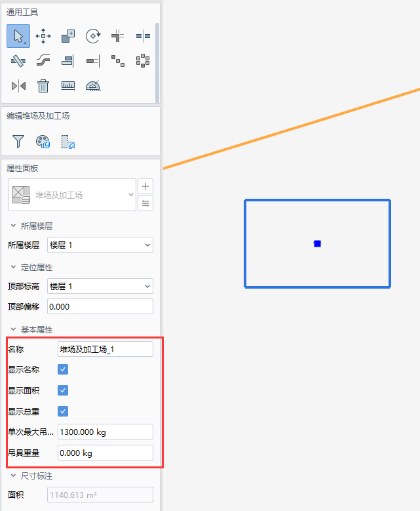Choose the align tool
Image resolution: width=420 pixels, height=511 pixels.
click(x=68, y=61)
